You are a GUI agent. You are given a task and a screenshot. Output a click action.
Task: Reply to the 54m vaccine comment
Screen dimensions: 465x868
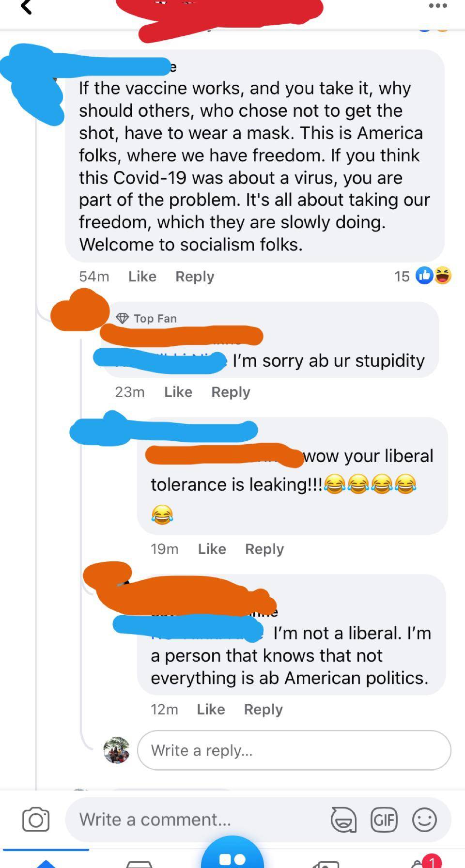pyautogui.click(x=195, y=277)
